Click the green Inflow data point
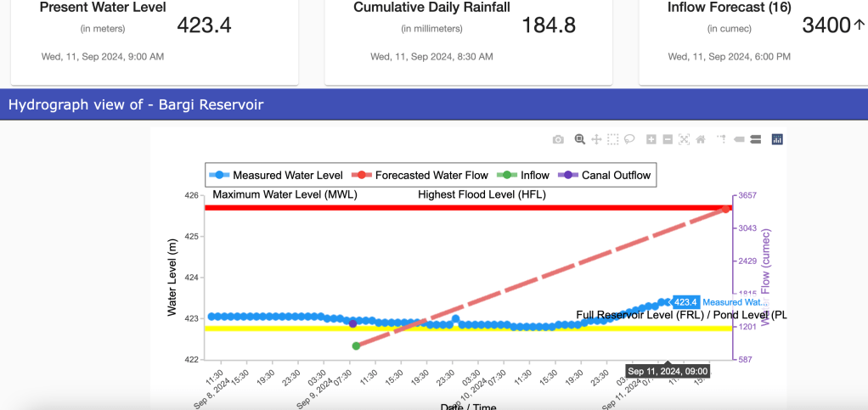 [357, 345]
